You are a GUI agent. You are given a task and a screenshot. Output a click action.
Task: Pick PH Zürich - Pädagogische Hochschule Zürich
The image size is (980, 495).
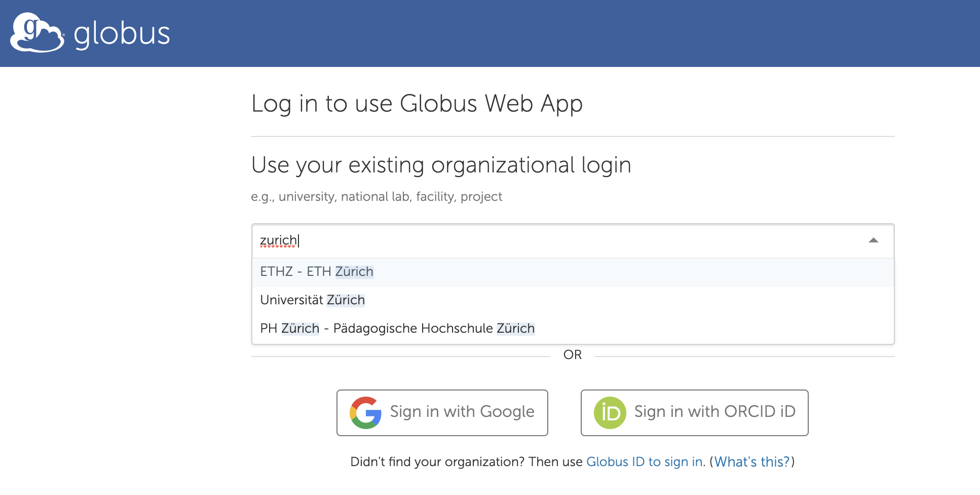point(397,329)
